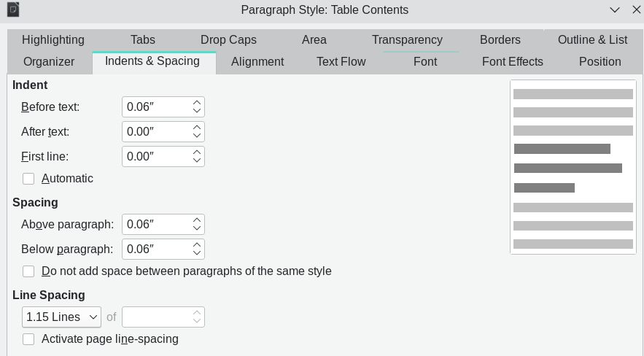The image size is (644, 356).
Task: Increase the Below paragraph spacing value
Action: point(197,245)
